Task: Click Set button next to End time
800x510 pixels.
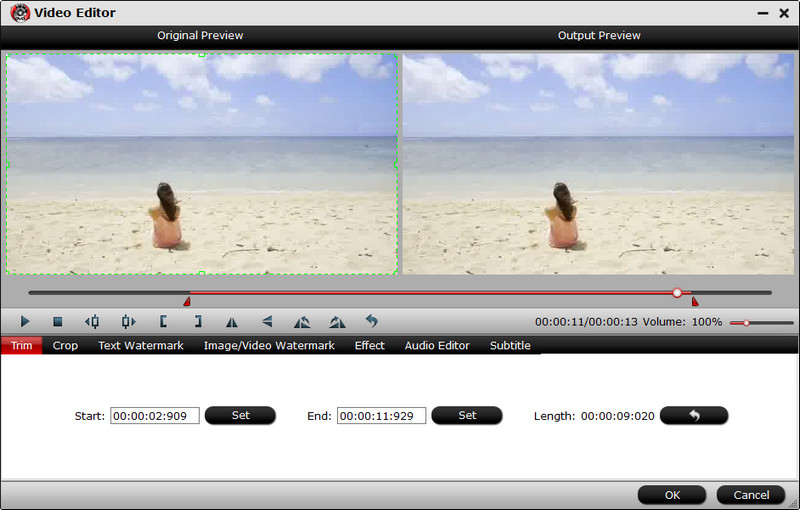Action: (x=467, y=415)
